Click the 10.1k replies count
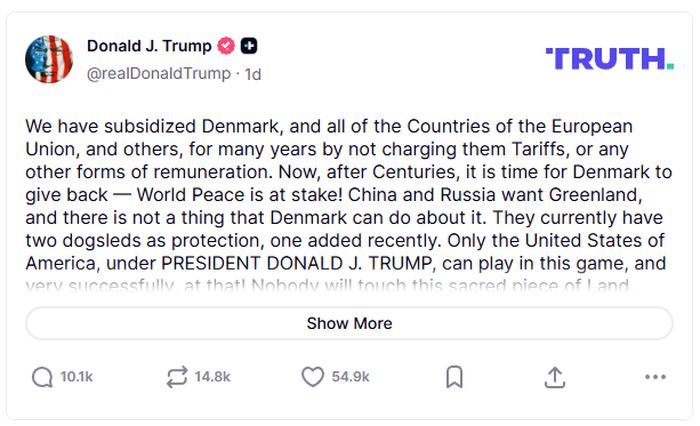Image resolution: width=700 pixels, height=426 pixels. click(x=76, y=377)
